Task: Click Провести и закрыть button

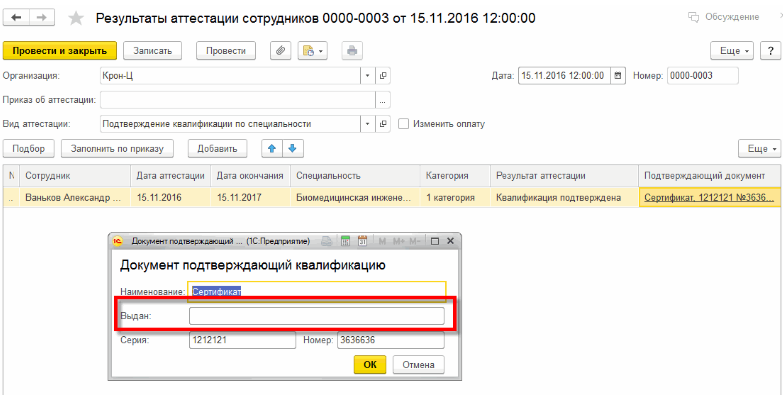Action: pos(60,51)
